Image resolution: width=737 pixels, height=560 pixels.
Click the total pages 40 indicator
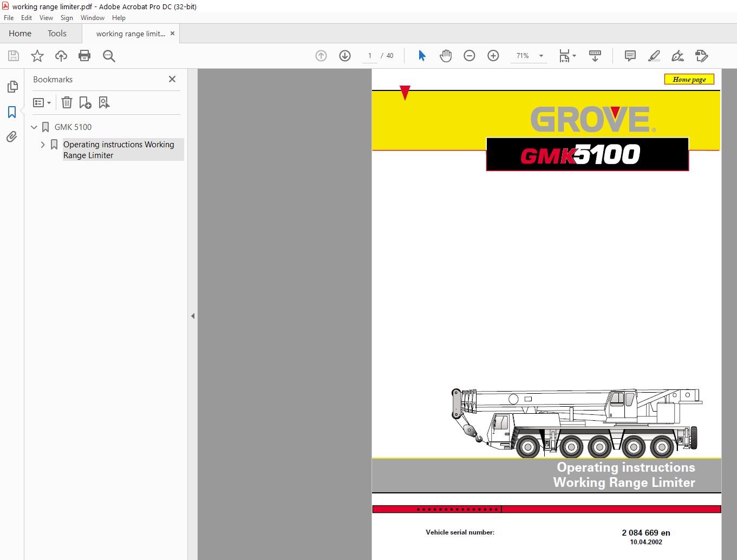390,56
